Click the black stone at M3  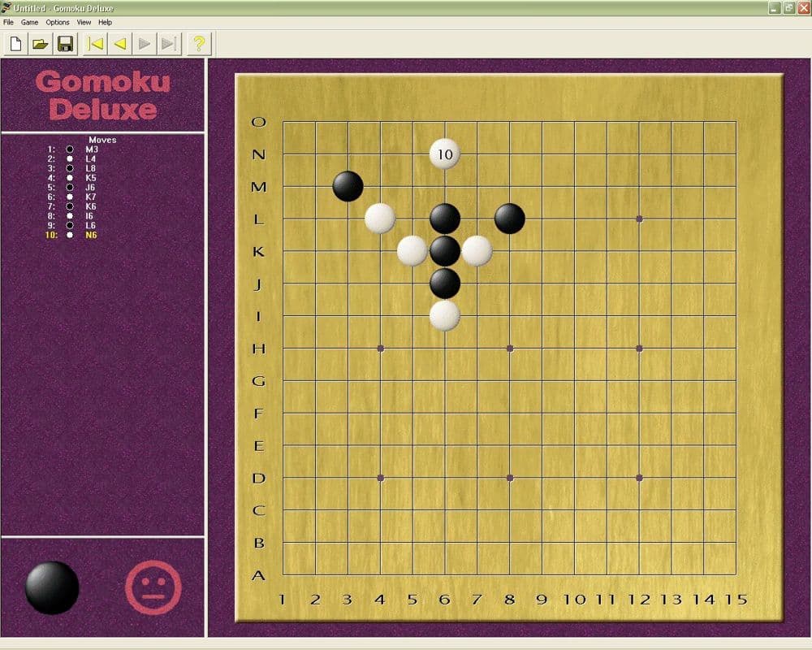point(348,186)
